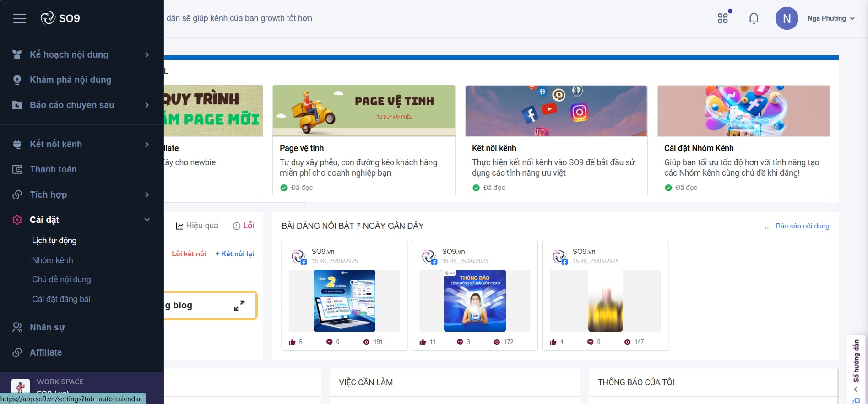The image size is (868, 404).
Task: Open Báo cáo nội dung link
Action: (802, 226)
